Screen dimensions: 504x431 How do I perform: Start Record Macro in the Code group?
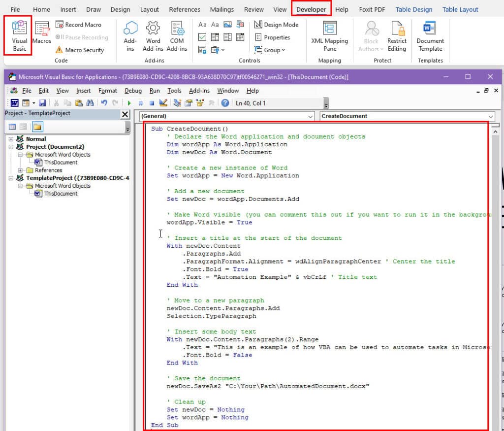pos(78,25)
